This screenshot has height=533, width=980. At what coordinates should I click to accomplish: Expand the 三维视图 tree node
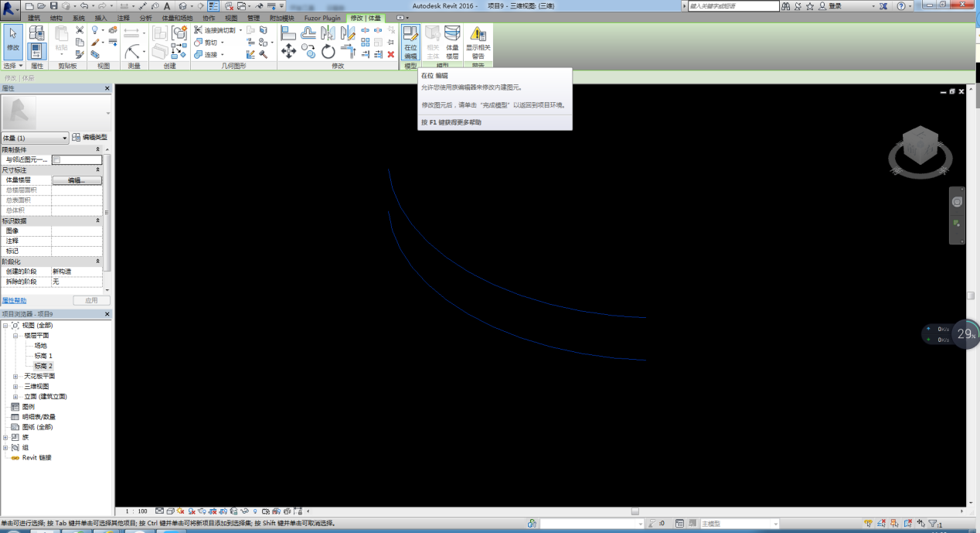coord(15,386)
